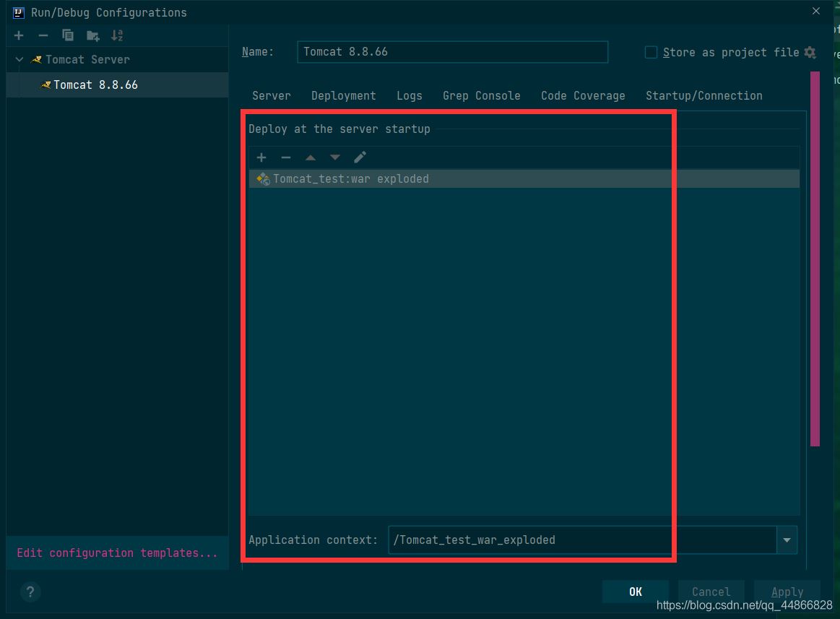The height and width of the screenshot is (619, 840).
Task: Edit the selected artifact with pencil icon
Action: coord(360,157)
